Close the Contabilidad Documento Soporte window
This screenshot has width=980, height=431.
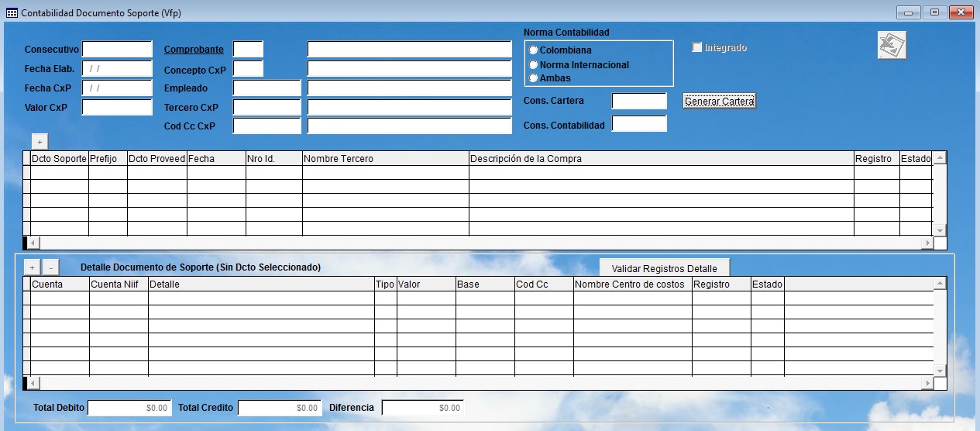[x=961, y=12]
